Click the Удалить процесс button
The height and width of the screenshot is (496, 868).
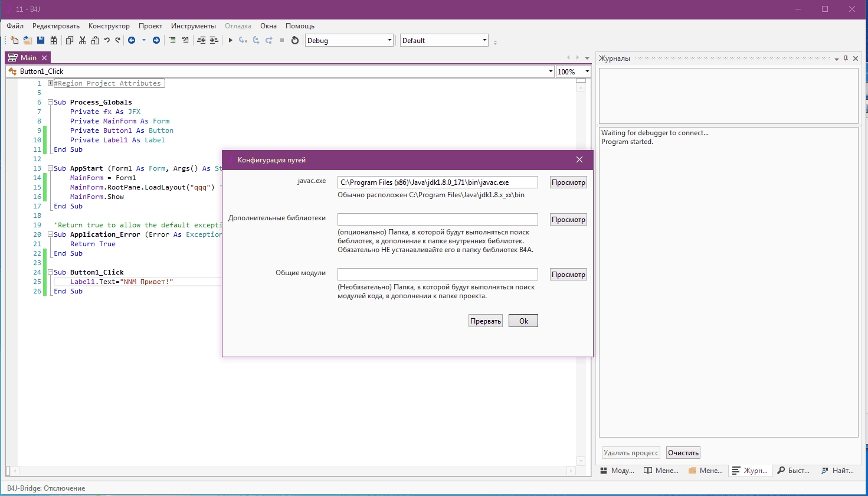(631, 453)
